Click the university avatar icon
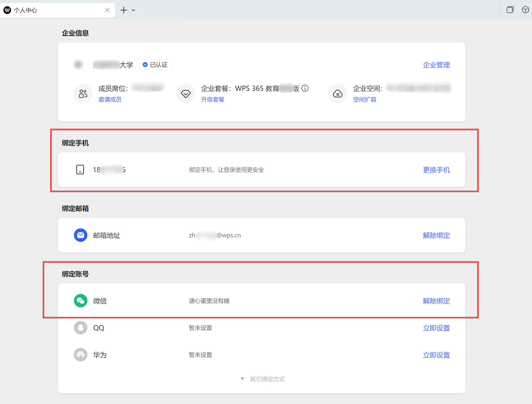Image resolution: width=532 pixels, height=404 pixels. coord(78,65)
